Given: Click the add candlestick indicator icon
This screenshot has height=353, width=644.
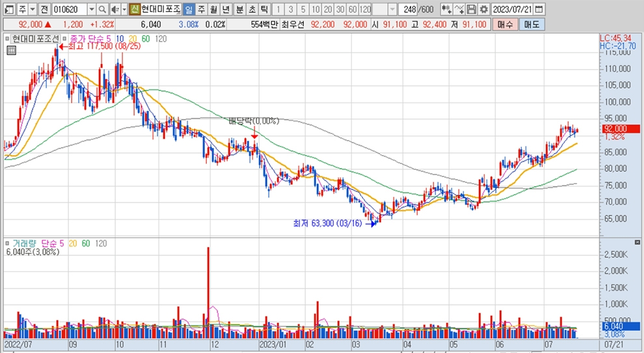Looking at the screenshot, I should click(446, 9).
